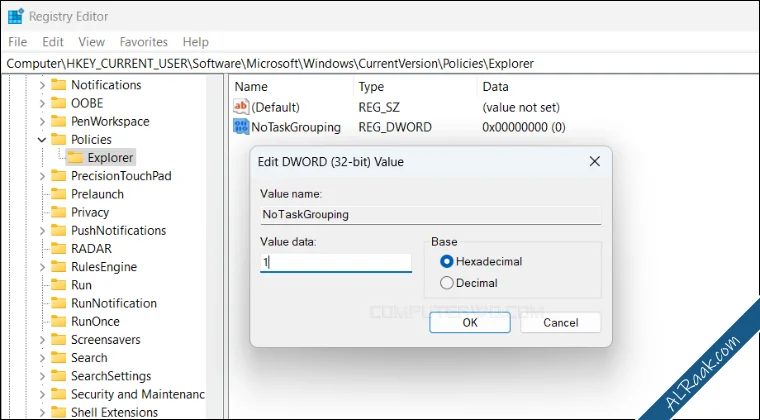Expand the PenWorkspace key
This screenshot has width=760, height=420.
tap(42, 122)
